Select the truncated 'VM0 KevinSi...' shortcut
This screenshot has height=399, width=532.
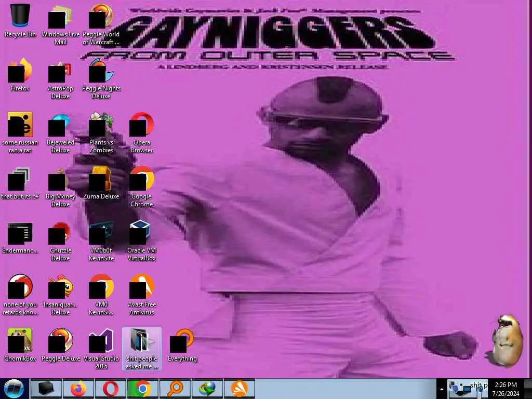[x=101, y=295]
